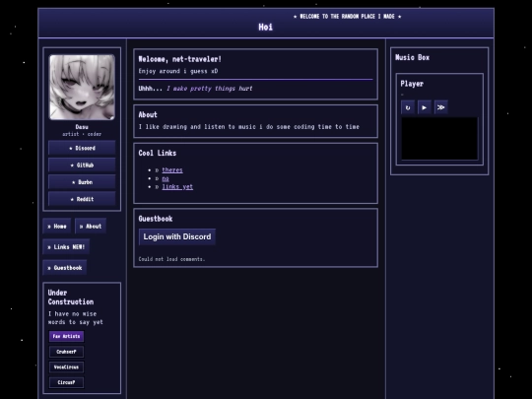
Task: Click the 'theres' link in Cool Links
Action: point(172,170)
